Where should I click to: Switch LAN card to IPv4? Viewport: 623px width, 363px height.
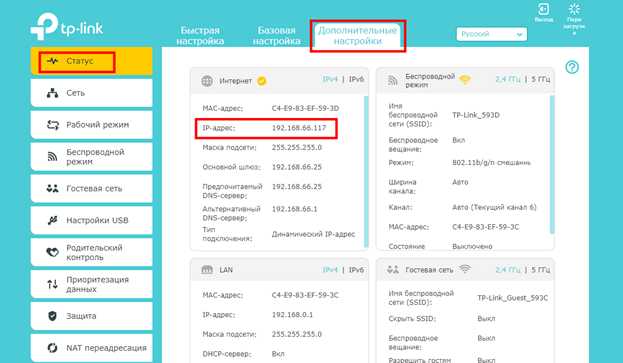click(x=330, y=270)
